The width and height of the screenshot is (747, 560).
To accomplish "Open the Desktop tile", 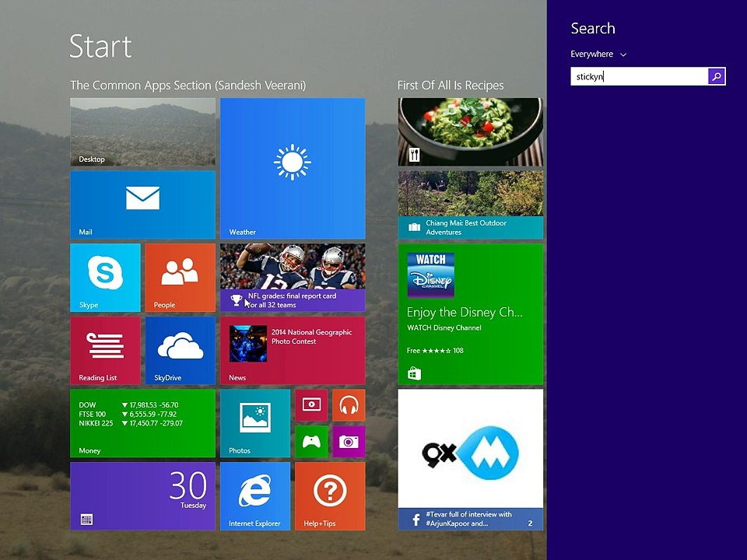I will 142,132.
